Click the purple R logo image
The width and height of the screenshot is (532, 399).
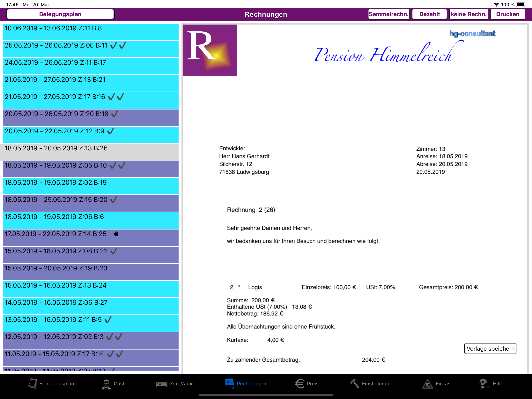coord(210,50)
